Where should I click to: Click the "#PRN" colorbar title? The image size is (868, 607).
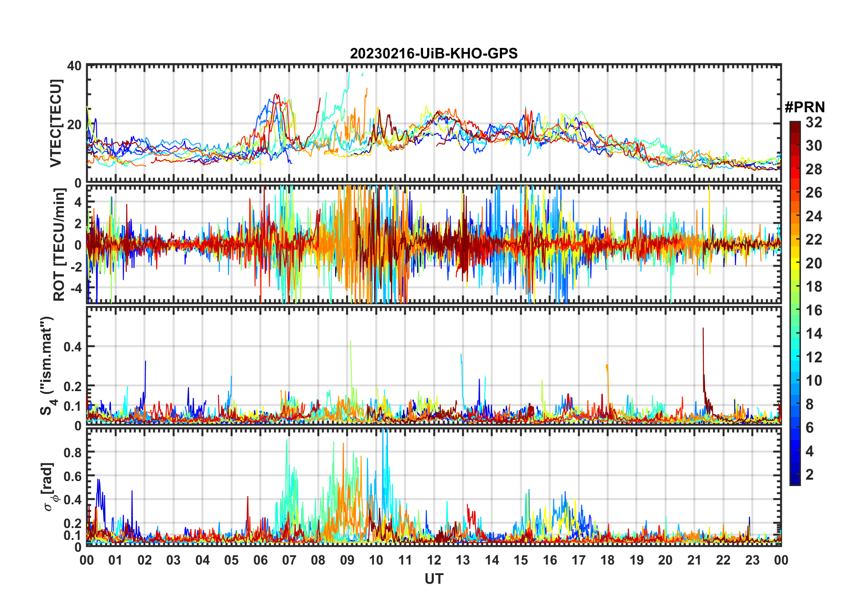click(805, 107)
